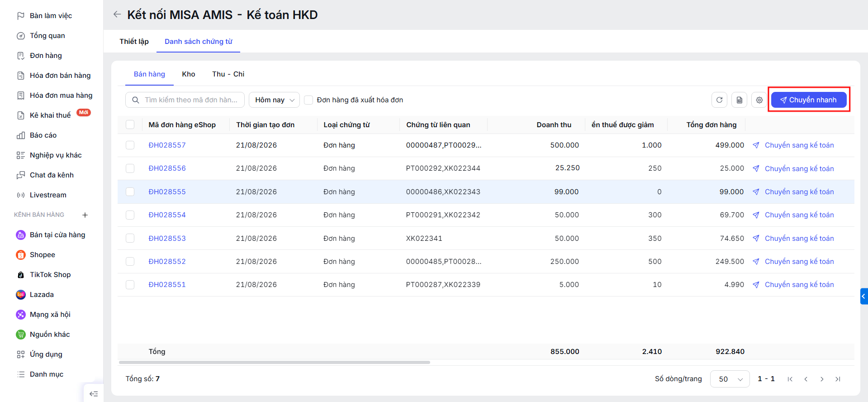Switch to the Thiết lập tab
The width and height of the screenshot is (868, 402).
(134, 42)
